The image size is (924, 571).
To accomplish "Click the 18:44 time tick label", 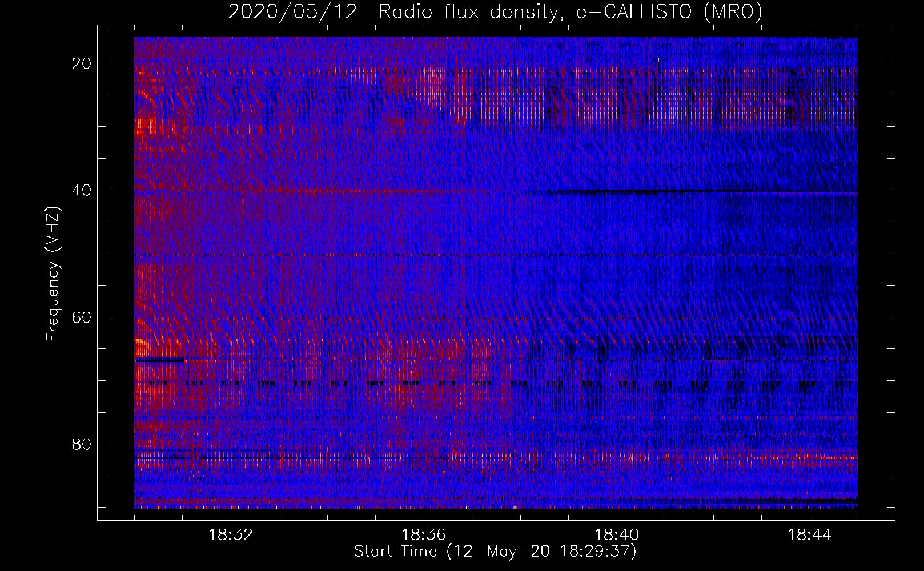I will point(810,535).
